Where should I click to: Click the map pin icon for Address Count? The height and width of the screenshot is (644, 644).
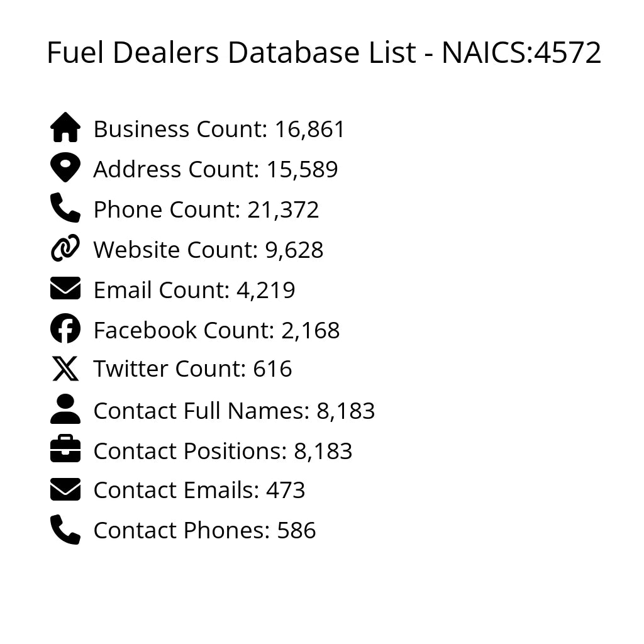(x=65, y=168)
